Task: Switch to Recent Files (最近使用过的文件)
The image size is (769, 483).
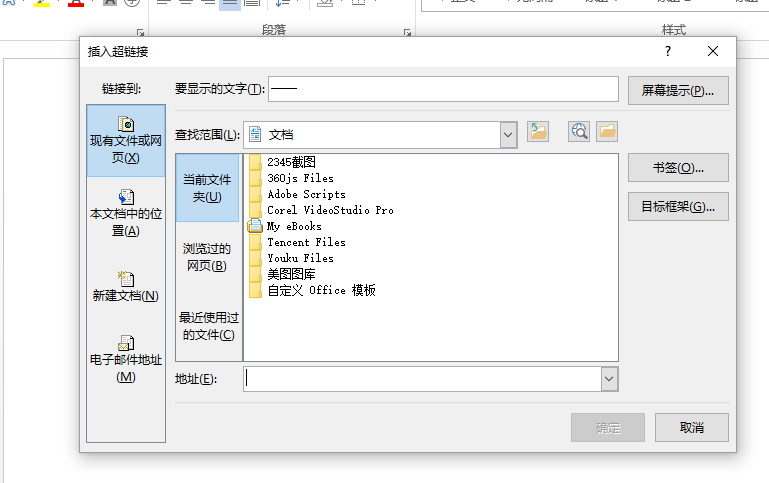Action: [x=208, y=326]
